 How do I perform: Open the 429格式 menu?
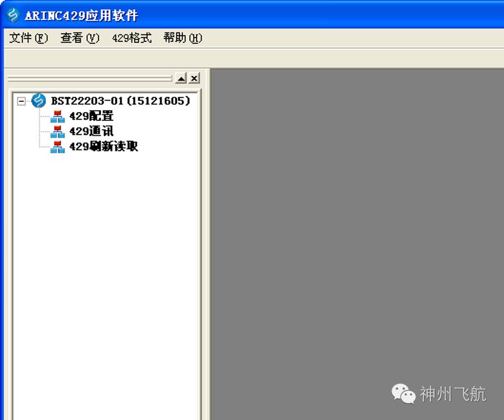[x=132, y=38]
